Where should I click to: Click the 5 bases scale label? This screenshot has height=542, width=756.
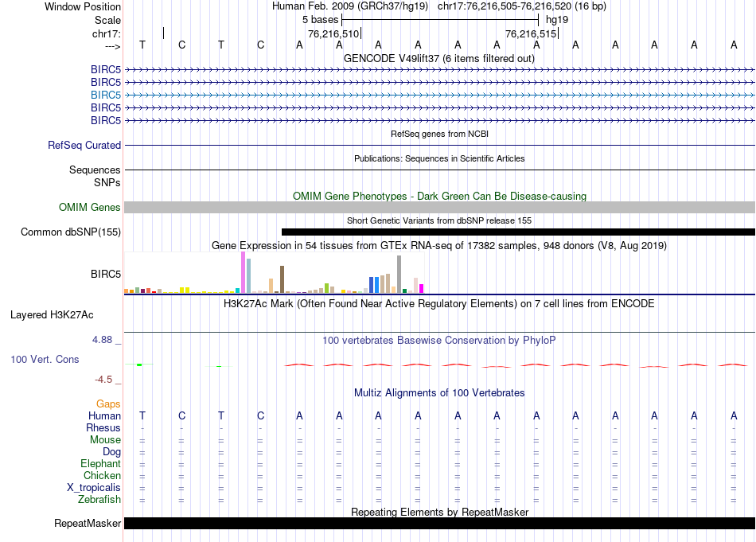point(320,20)
